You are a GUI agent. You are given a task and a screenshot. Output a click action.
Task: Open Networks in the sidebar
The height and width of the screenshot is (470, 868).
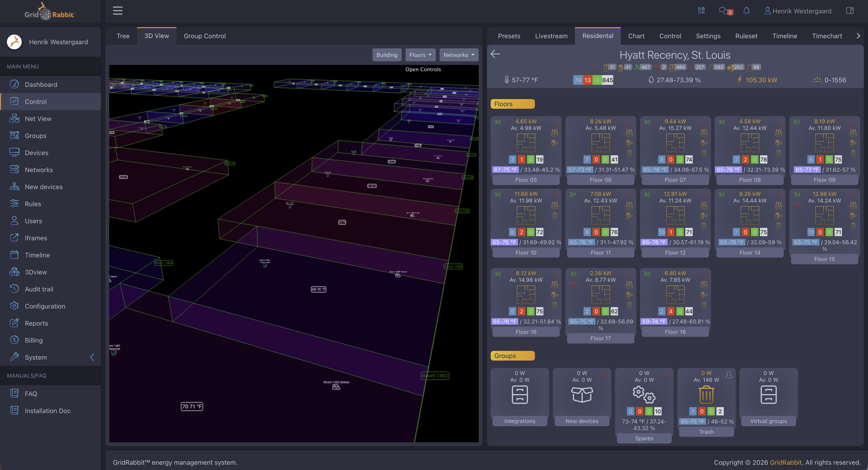point(50,170)
